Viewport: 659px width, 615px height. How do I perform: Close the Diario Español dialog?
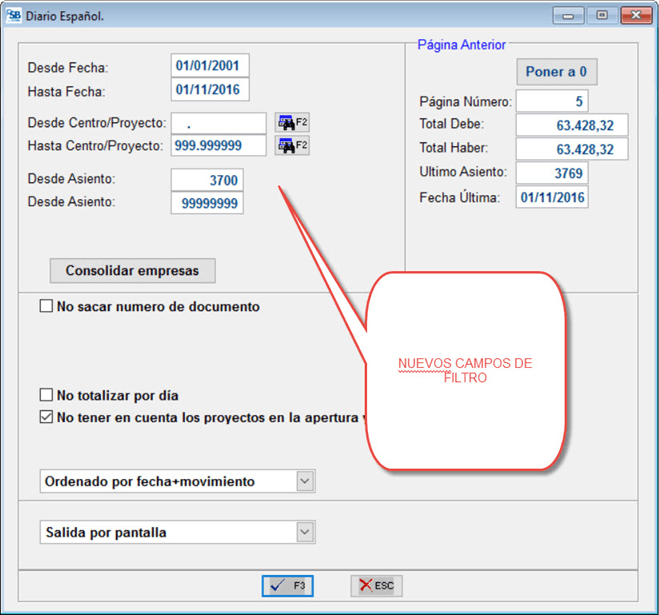pos(635,15)
